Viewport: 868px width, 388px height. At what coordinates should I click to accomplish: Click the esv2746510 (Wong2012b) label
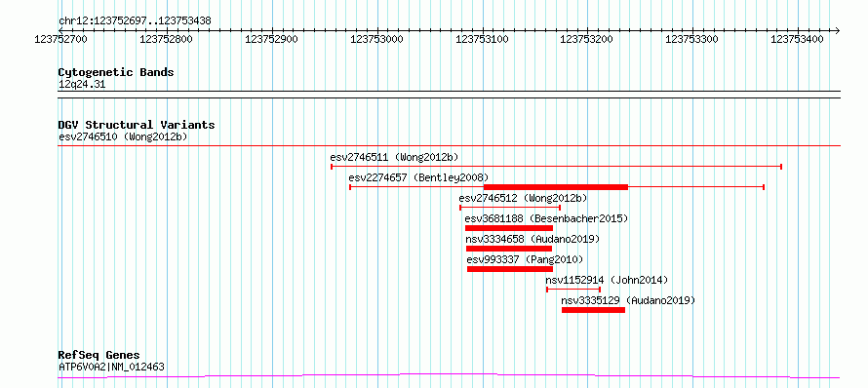[x=123, y=136]
